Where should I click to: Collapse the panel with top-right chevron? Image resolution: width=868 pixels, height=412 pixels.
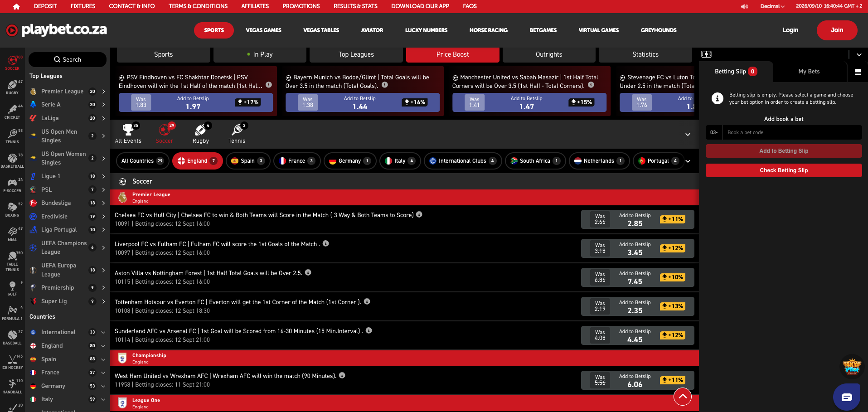click(859, 54)
